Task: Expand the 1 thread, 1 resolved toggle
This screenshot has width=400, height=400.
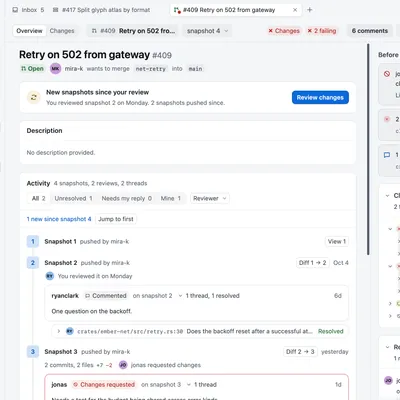Action: [x=209, y=296]
